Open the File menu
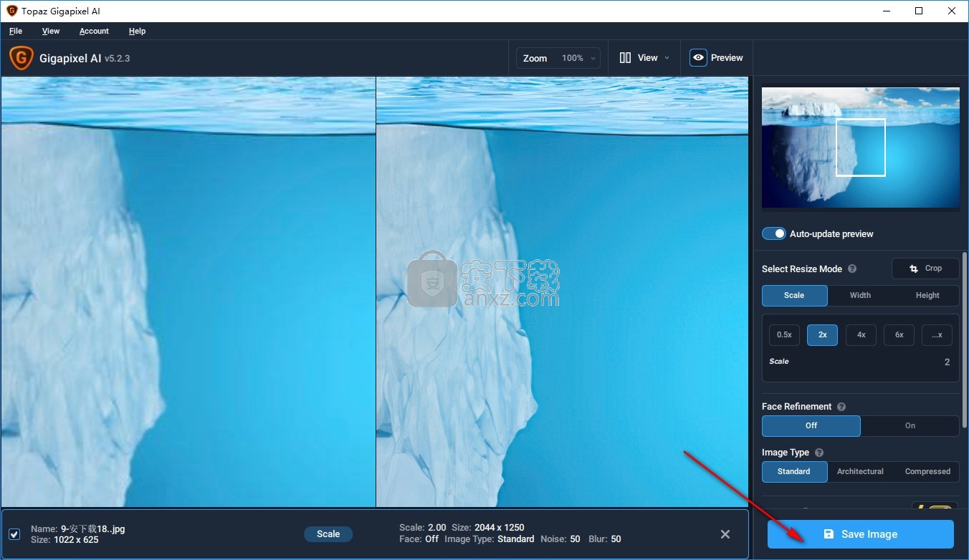 click(16, 31)
